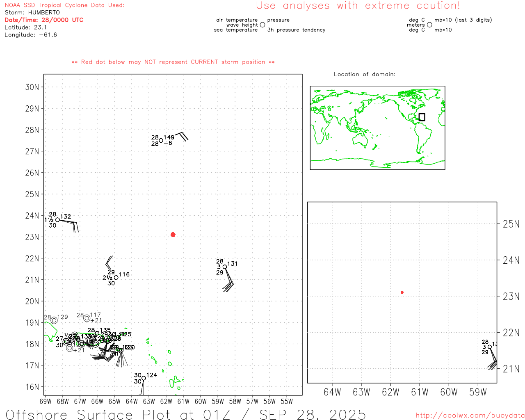Click 'NOAA SSD Tropical Cyclone Data Used:' heading
Image resolution: width=525 pixels, height=420 pixels.
[64, 5]
